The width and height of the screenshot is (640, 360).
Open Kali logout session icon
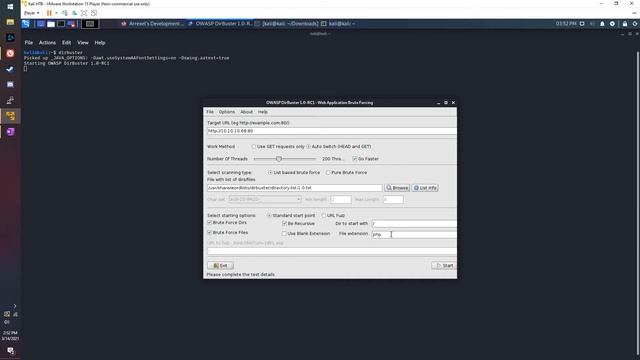pos(635,24)
